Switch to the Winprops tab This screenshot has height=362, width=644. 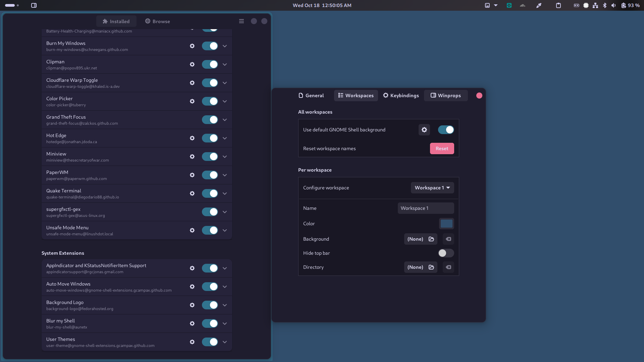pos(446,95)
